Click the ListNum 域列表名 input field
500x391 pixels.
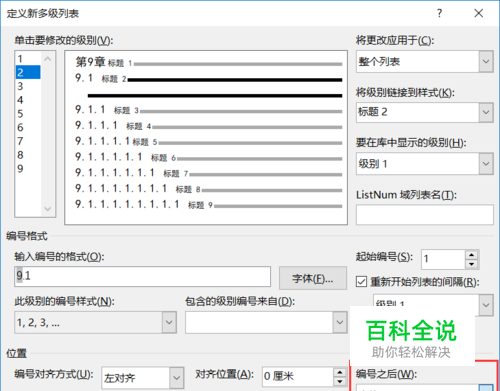[425, 215]
